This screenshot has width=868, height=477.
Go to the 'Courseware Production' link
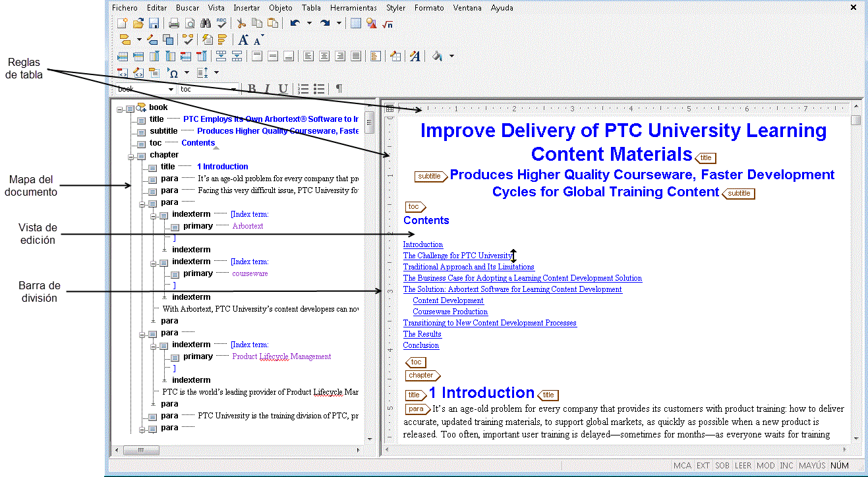[450, 312]
